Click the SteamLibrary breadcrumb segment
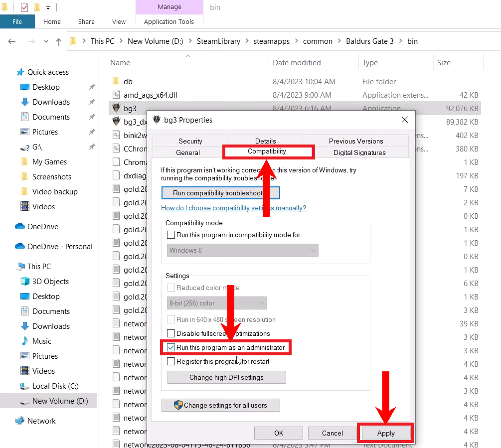The width and height of the screenshot is (501, 448). [218, 41]
